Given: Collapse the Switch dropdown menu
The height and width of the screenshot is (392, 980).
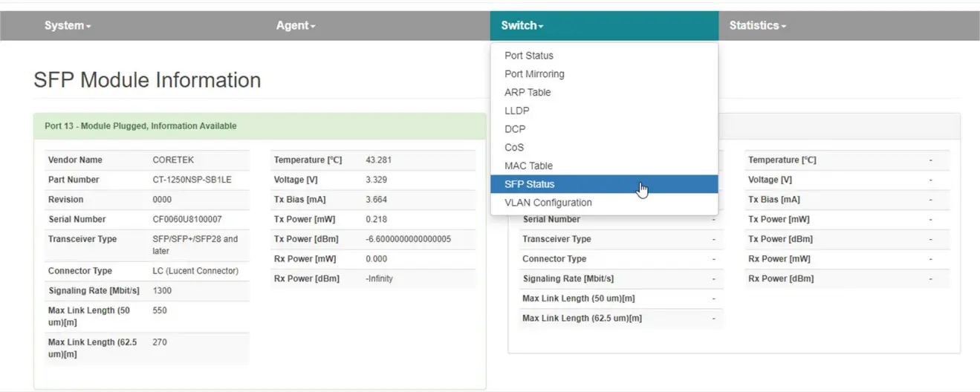Looking at the screenshot, I should (x=522, y=25).
